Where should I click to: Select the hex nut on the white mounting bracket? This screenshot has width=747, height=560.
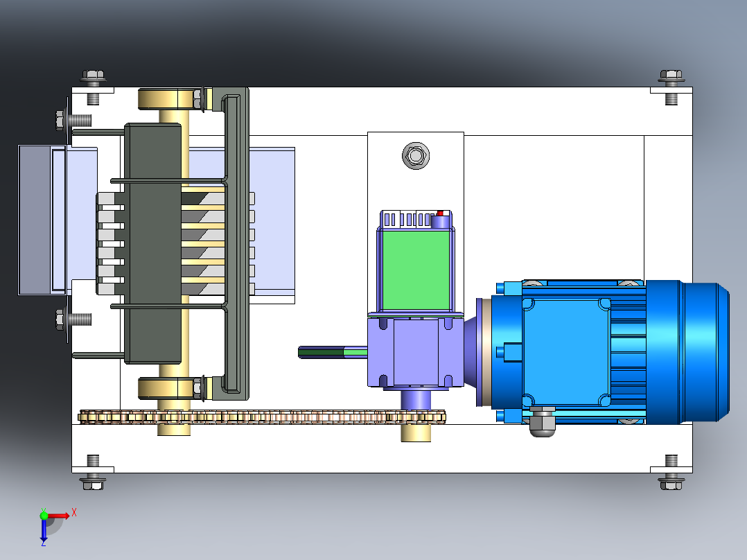click(416, 155)
